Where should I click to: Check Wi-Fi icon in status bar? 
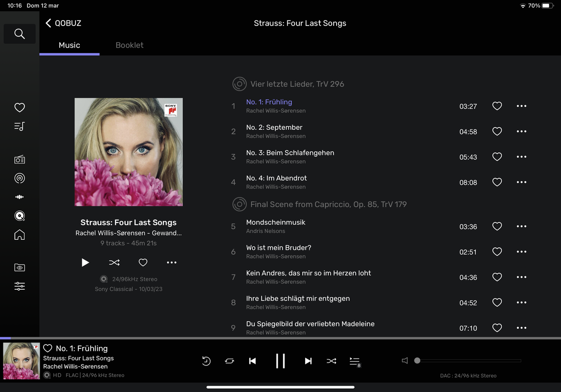pyautogui.click(x=523, y=6)
